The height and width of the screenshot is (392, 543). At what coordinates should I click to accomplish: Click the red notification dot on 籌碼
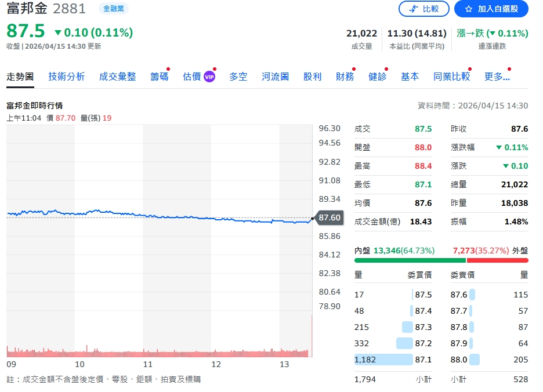[x=168, y=68]
